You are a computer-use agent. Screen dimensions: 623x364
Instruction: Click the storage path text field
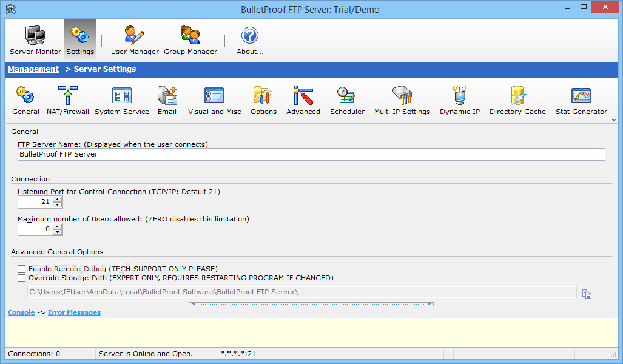[x=301, y=292]
